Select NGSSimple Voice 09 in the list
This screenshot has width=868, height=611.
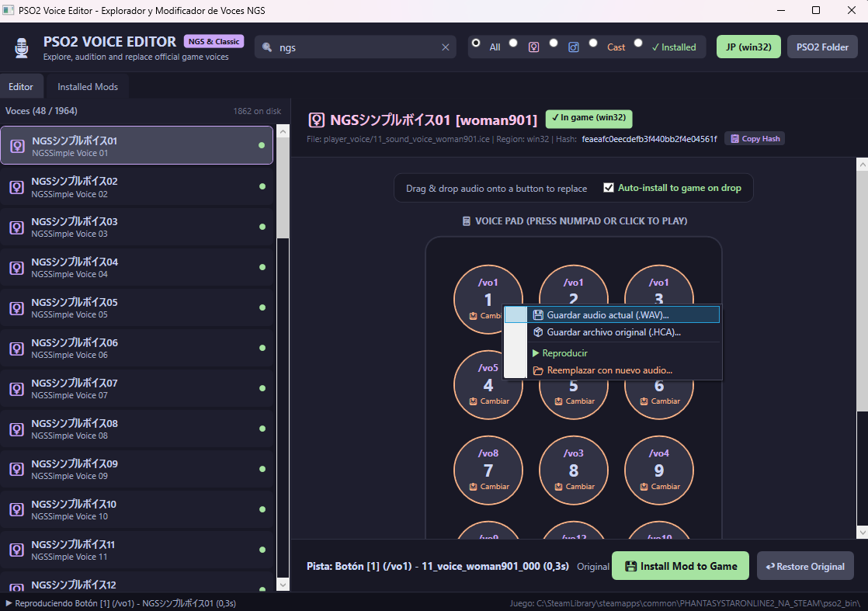pos(137,470)
